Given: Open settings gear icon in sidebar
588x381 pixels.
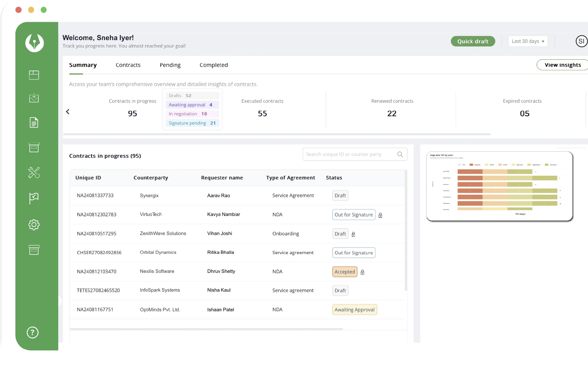Looking at the screenshot, I should (34, 225).
